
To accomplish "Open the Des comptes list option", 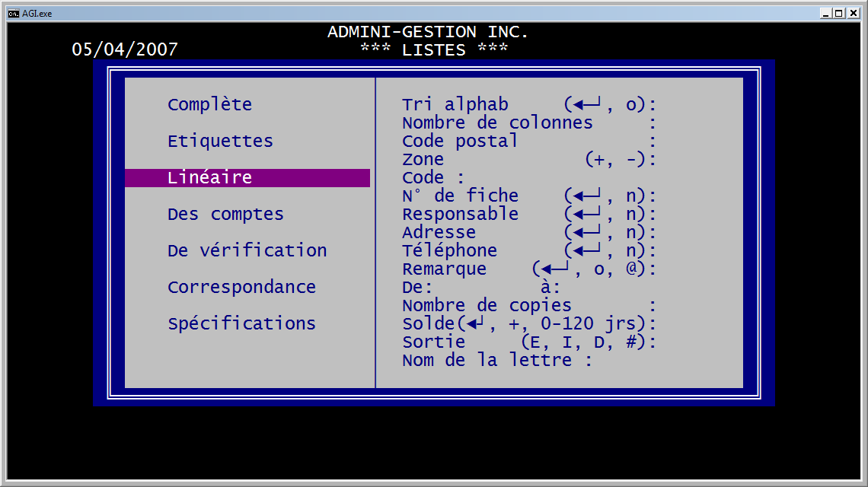I will (x=225, y=214).
